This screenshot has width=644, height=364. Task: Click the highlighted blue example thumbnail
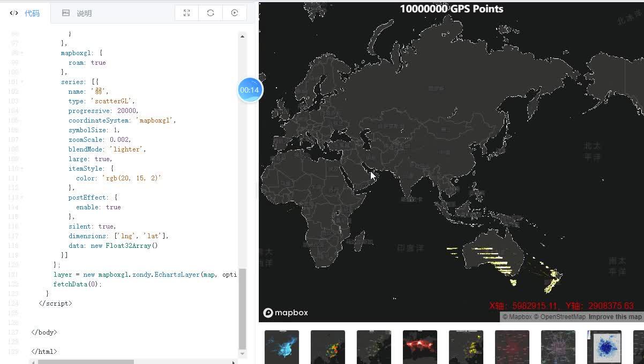[604, 346]
